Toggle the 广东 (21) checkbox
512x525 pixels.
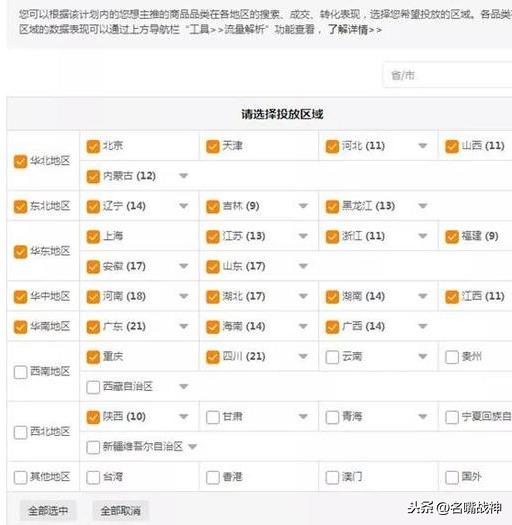tap(93, 327)
